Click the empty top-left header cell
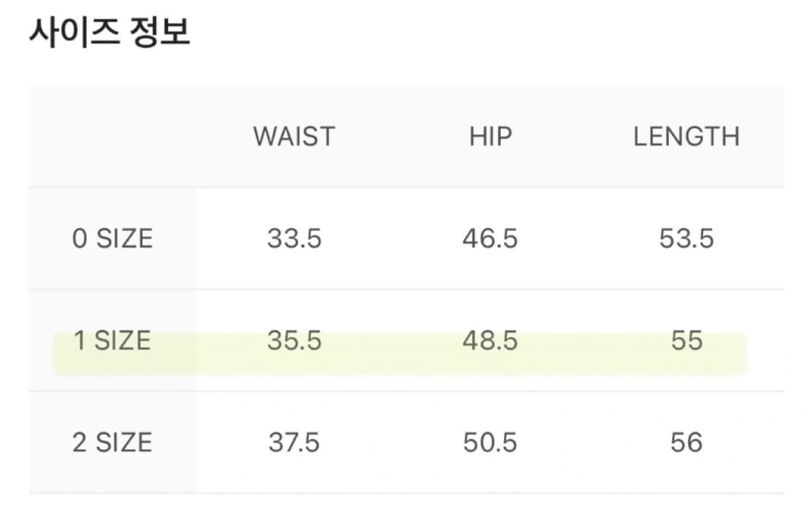 (113, 137)
